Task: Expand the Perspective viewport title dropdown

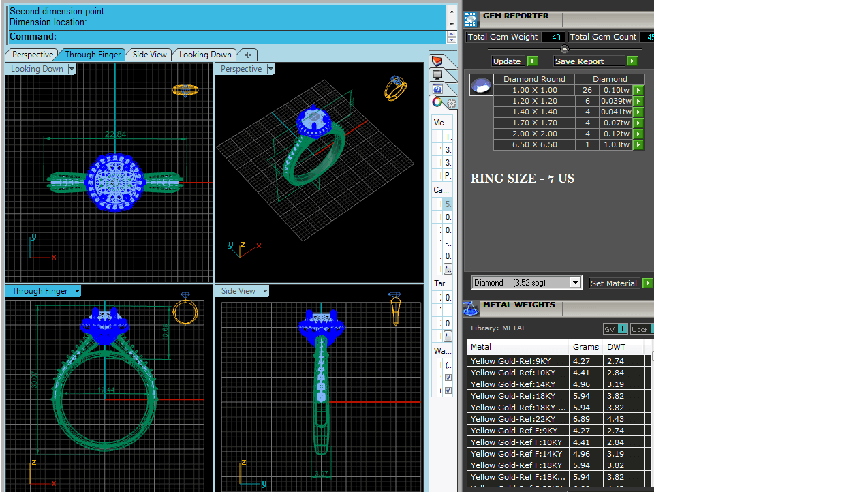Action: coord(270,69)
